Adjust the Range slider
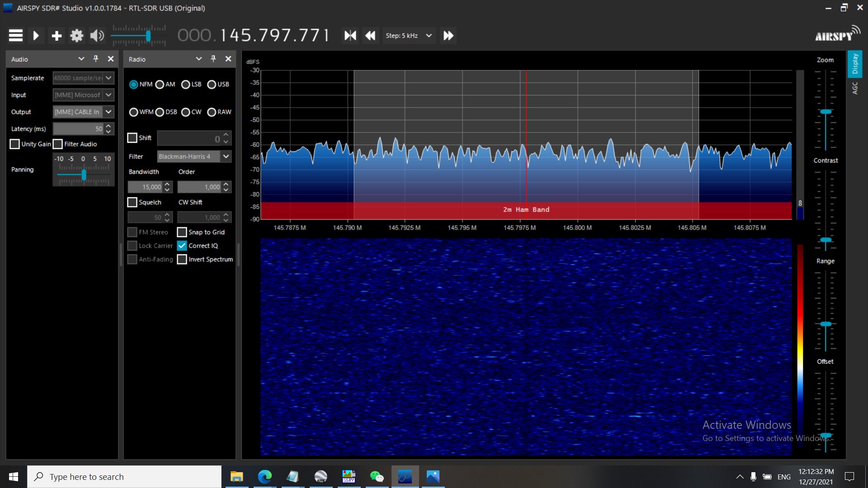 [x=826, y=324]
